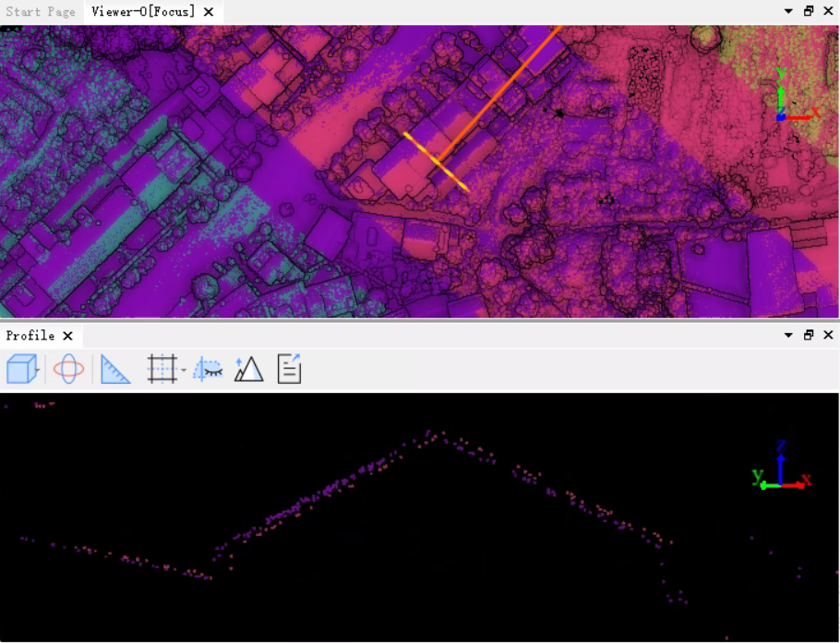The image size is (840, 643).
Task: Select the triangle ruler measure tool
Action: coord(115,369)
